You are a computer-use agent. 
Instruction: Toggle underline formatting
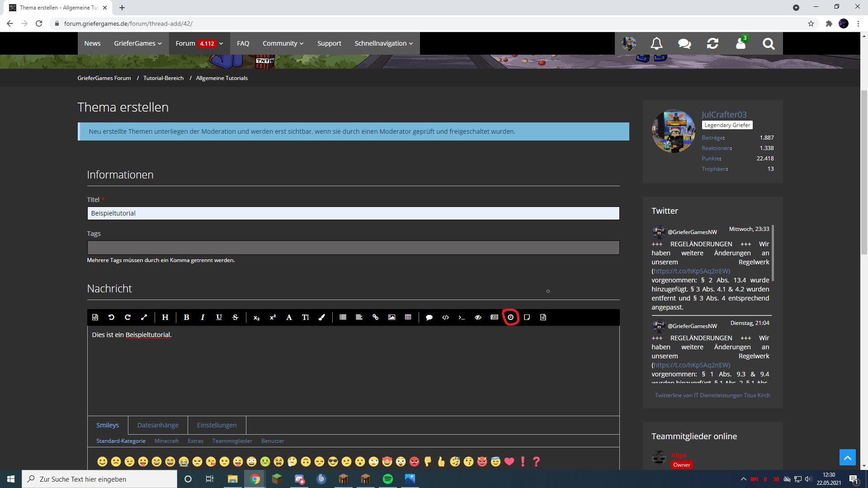(x=219, y=317)
